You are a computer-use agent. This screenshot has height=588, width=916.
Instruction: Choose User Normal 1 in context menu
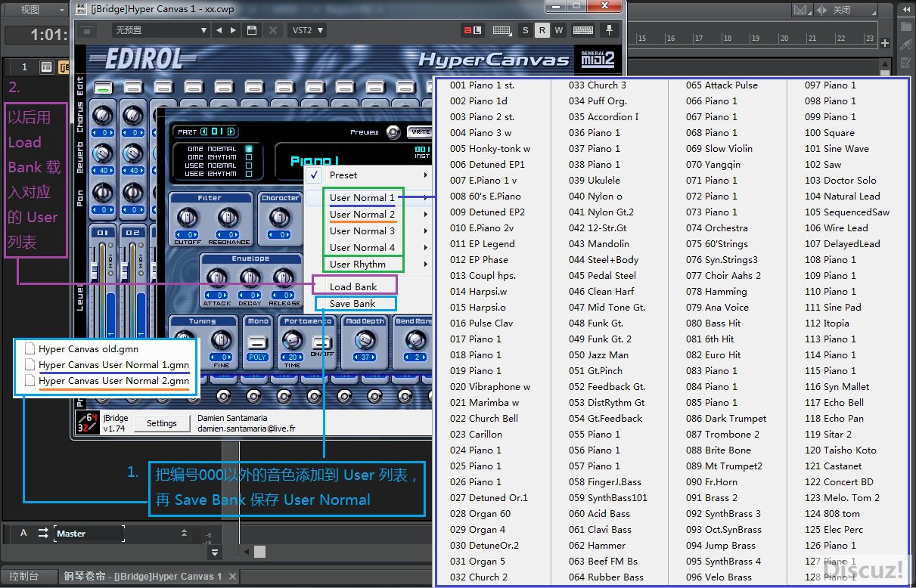click(x=362, y=197)
